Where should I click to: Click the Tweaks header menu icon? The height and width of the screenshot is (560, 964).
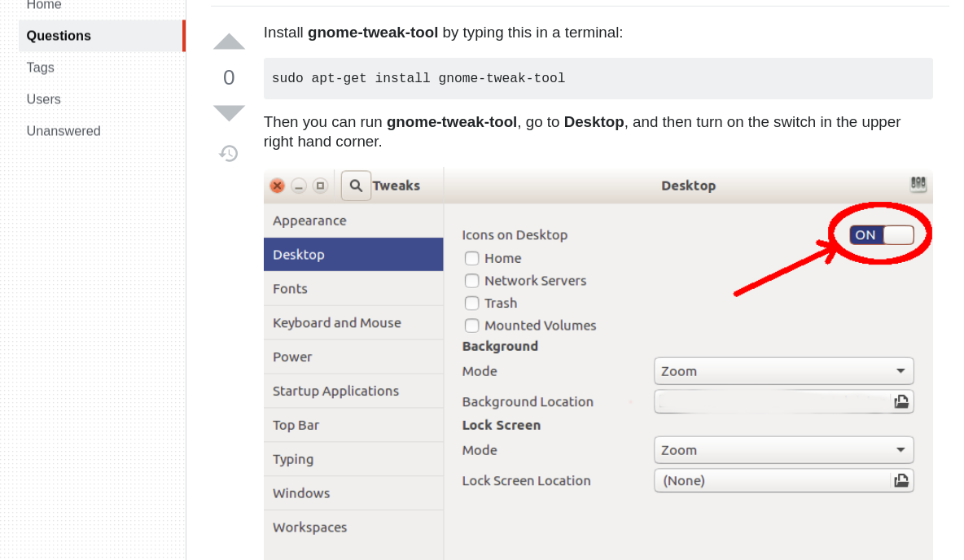[x=918, y=184]
